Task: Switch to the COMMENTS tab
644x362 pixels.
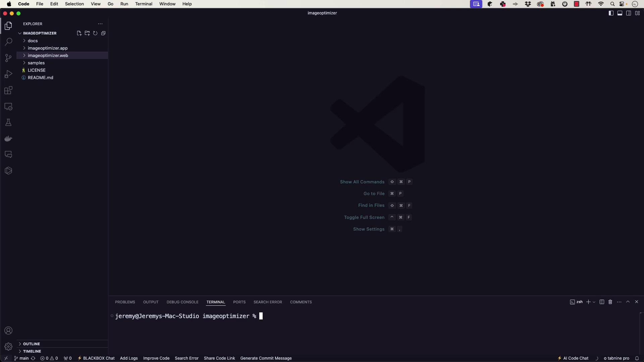Action: (x=301, y=302)
